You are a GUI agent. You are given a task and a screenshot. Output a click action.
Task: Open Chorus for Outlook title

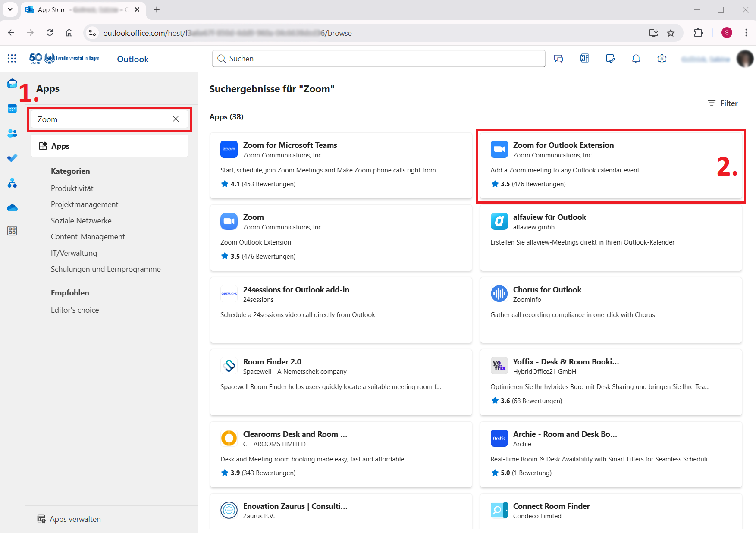pyautogui.click(x=547, y=290)
